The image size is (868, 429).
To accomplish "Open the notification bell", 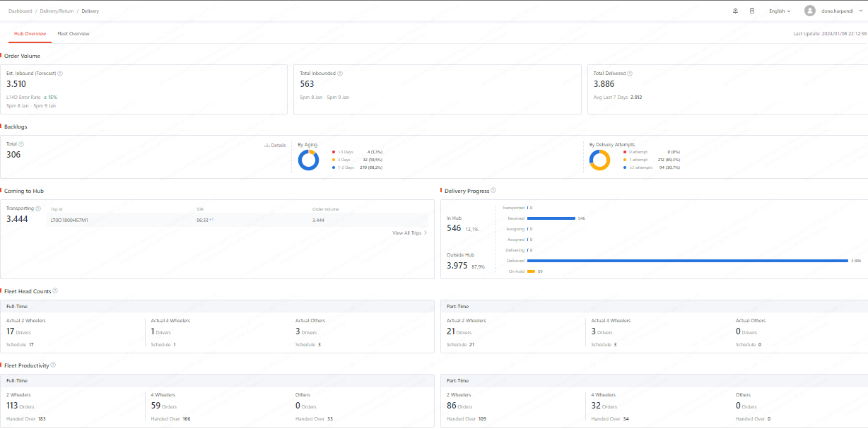I will pyautogui.click(x=735, y=11).
